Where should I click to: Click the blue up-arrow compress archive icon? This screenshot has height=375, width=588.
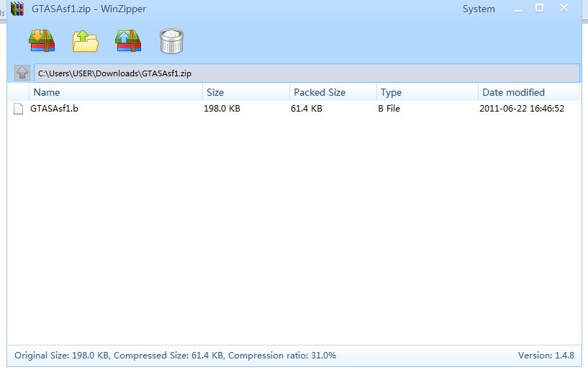(x=128, y=40)
